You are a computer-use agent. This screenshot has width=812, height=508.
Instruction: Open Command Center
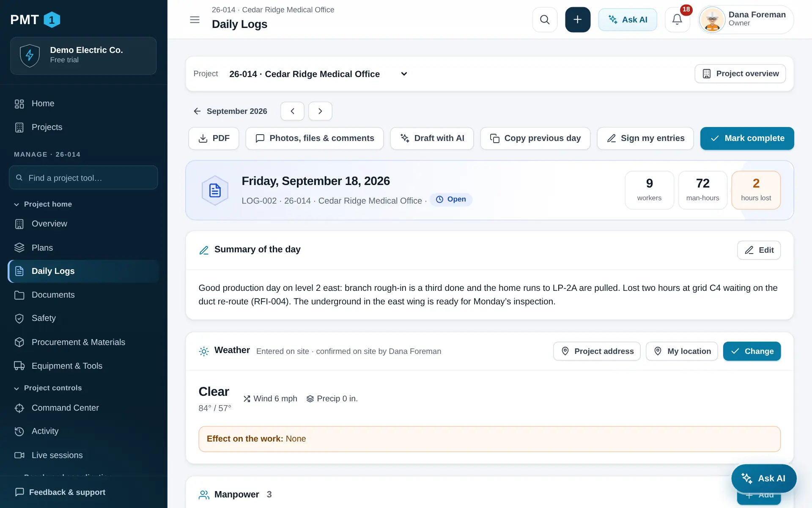pyautogui.click(x=83, y=408)
